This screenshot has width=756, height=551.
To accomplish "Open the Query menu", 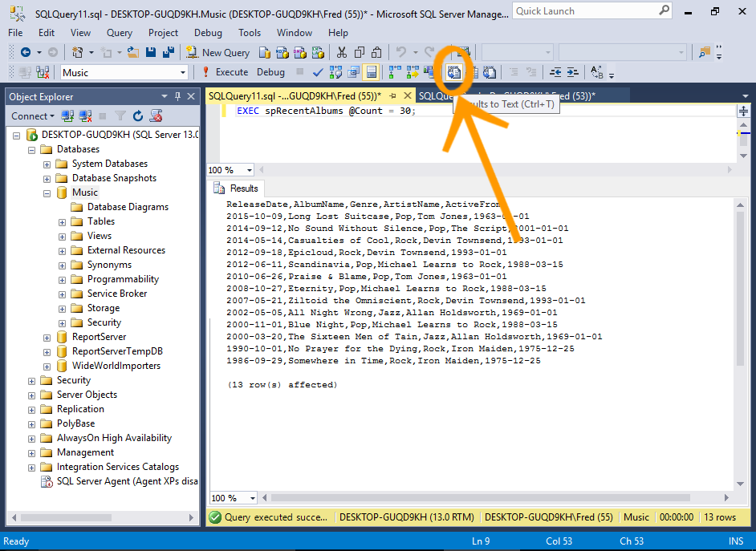I will (x=120, y=33).
